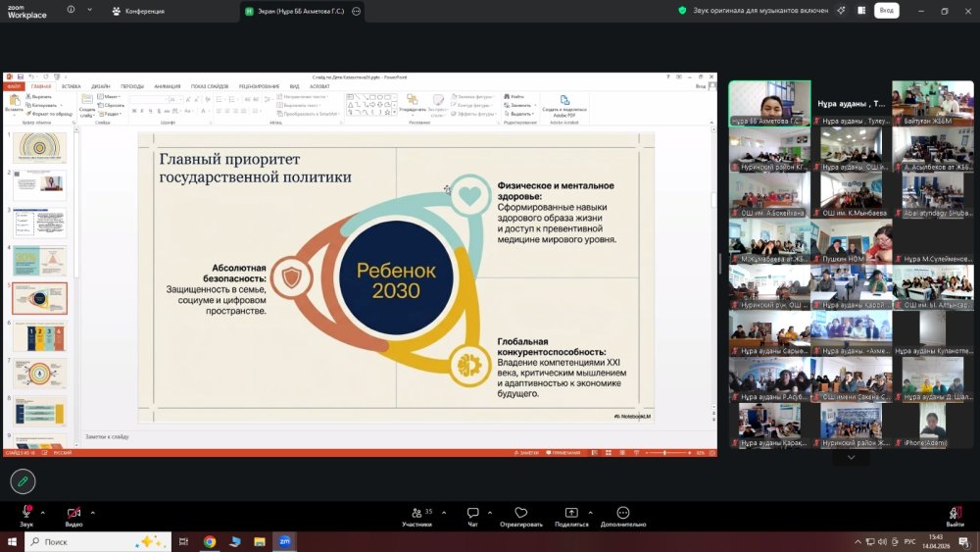980x552 pixels.
Task: Switch to Normal view icon in status bar
Action: (595, 453)
